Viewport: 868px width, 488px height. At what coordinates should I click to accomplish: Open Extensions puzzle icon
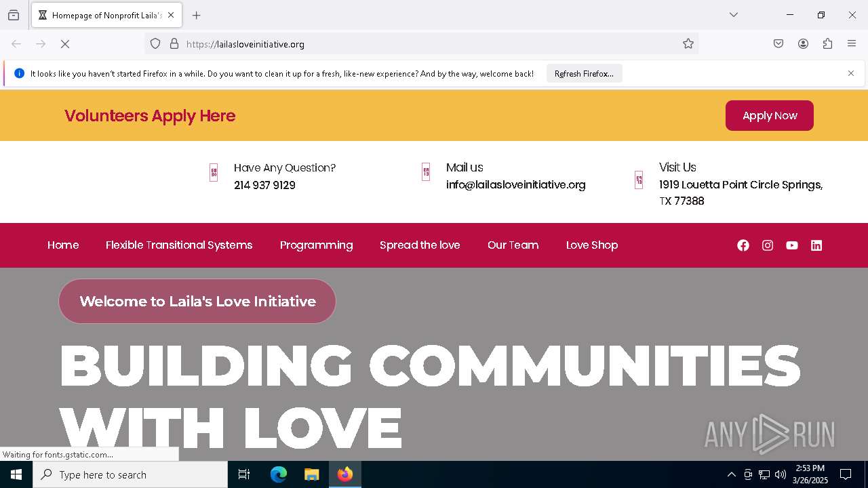coord(827,44)
